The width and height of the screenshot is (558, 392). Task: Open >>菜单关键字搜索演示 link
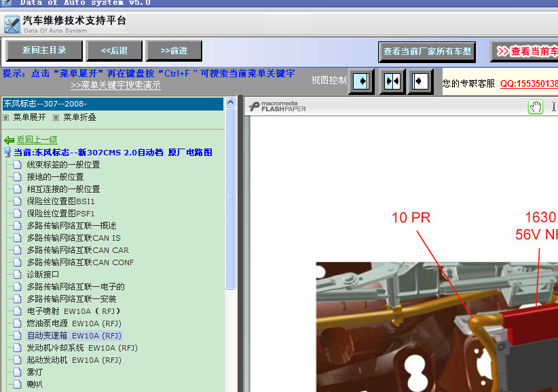[115, 85]
